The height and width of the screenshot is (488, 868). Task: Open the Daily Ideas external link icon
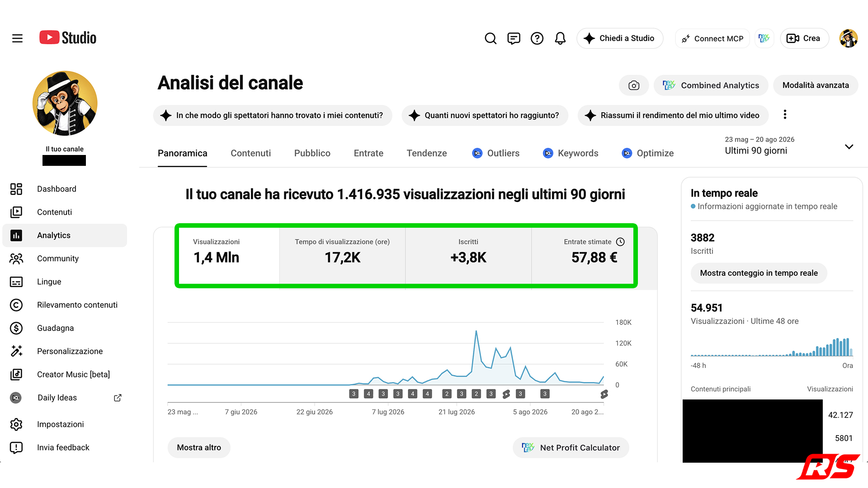118,398
